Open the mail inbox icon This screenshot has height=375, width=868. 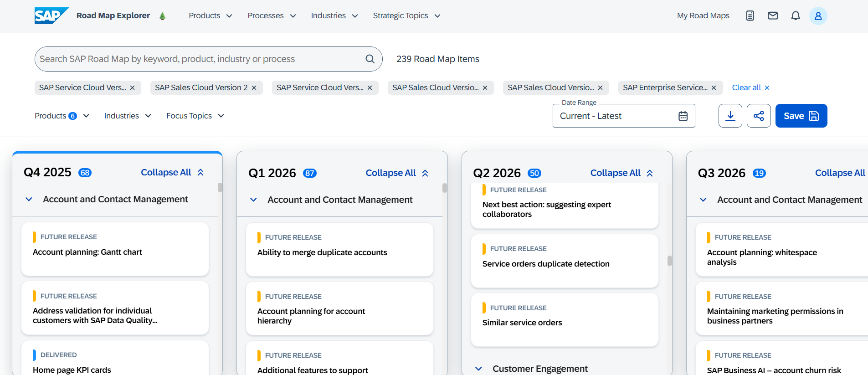point(772,16)
